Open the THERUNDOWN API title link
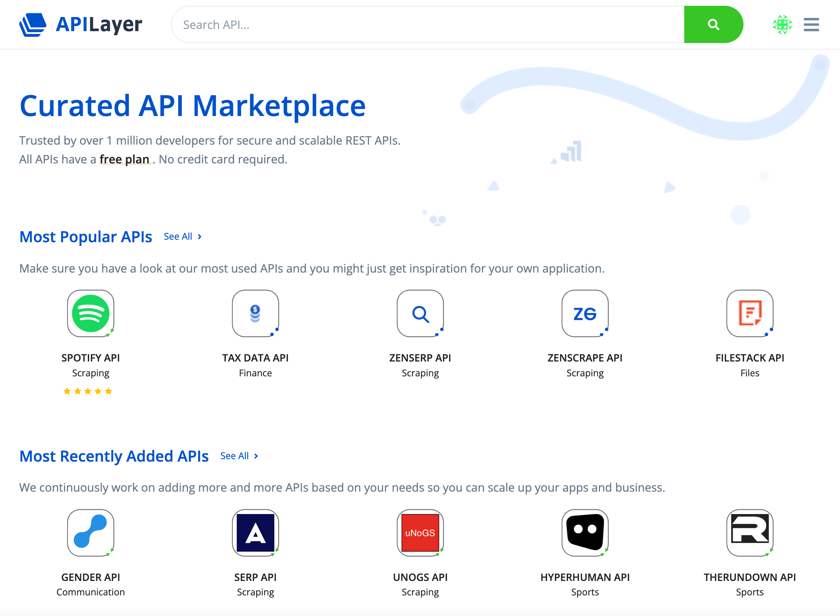Image resolution: width=840 pixels, height=616 pixels. tap(749, 577)
